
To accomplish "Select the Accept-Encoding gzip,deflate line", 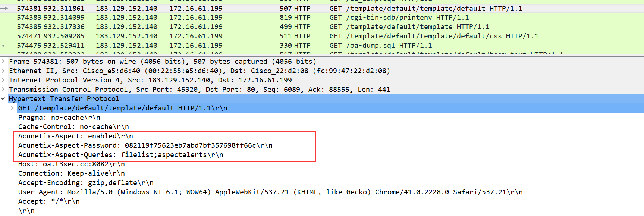I will click(86, 183).
